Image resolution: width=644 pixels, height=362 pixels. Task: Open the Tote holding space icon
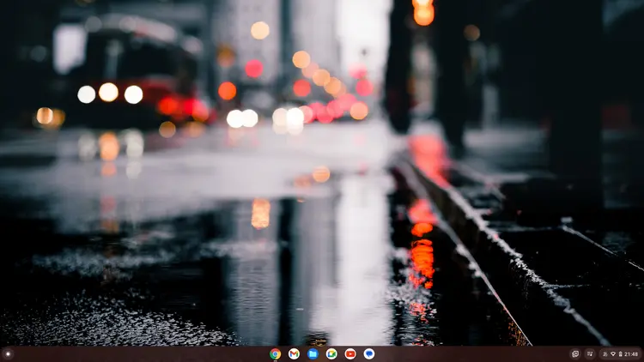(575, 353)
